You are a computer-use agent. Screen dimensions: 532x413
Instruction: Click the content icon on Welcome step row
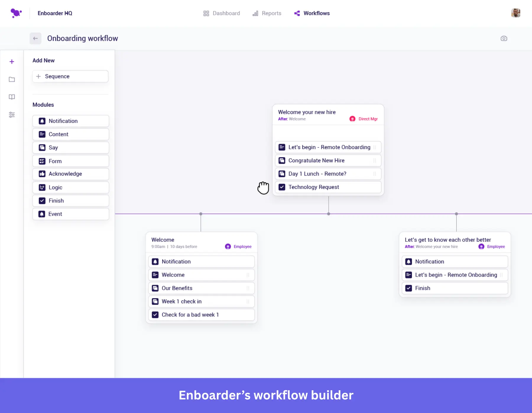coord(155,275)
